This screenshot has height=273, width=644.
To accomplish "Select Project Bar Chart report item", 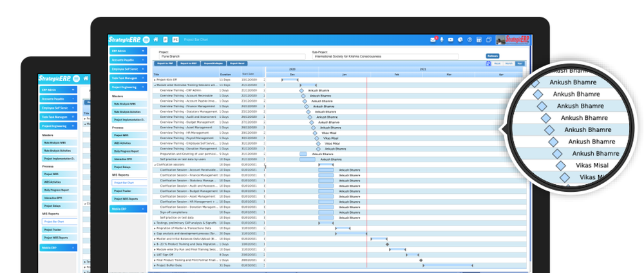I will 129,183.
